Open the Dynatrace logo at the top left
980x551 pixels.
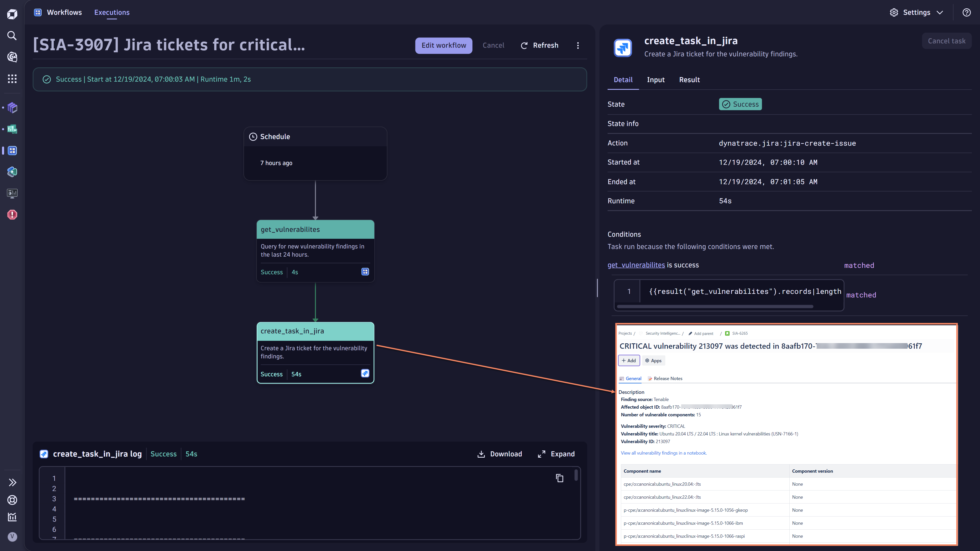coord(12,14)
